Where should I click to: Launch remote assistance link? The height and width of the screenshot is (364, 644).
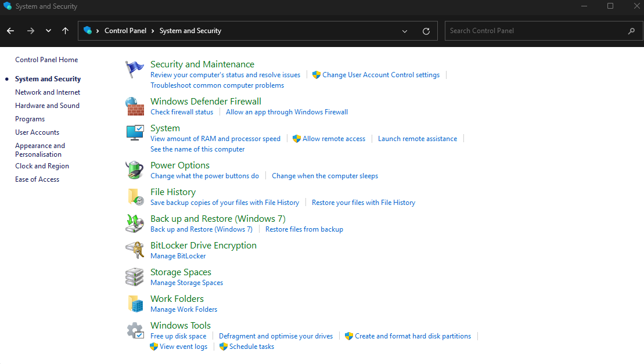(x=418, y=139)
